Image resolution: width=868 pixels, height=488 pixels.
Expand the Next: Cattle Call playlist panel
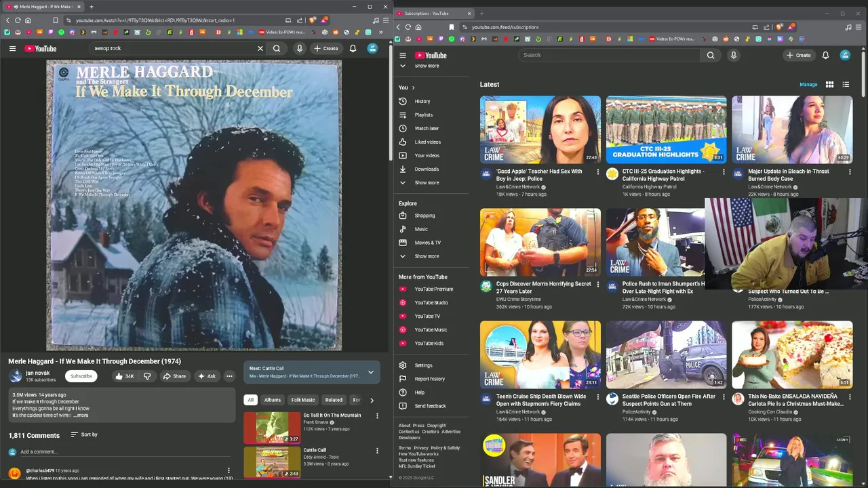(370, 372)
